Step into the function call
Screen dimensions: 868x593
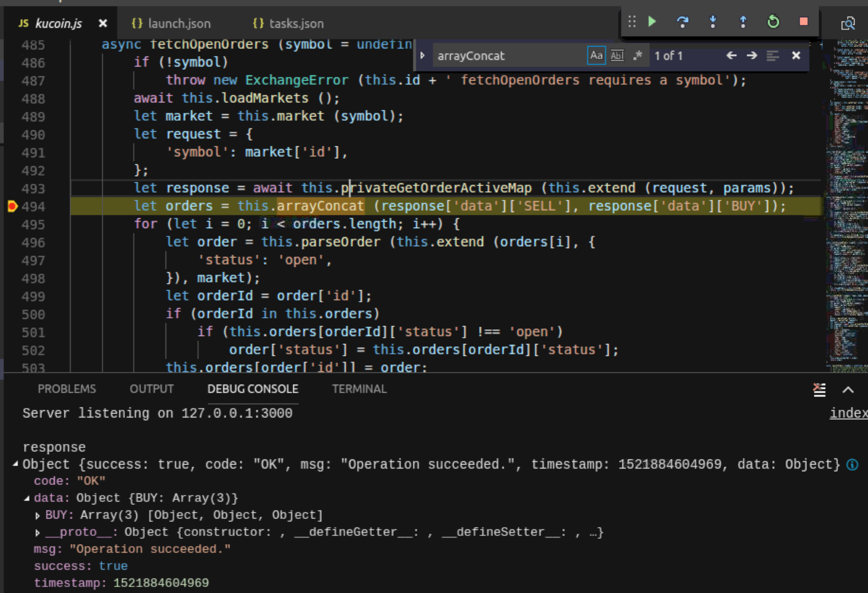tap(713, 22)
